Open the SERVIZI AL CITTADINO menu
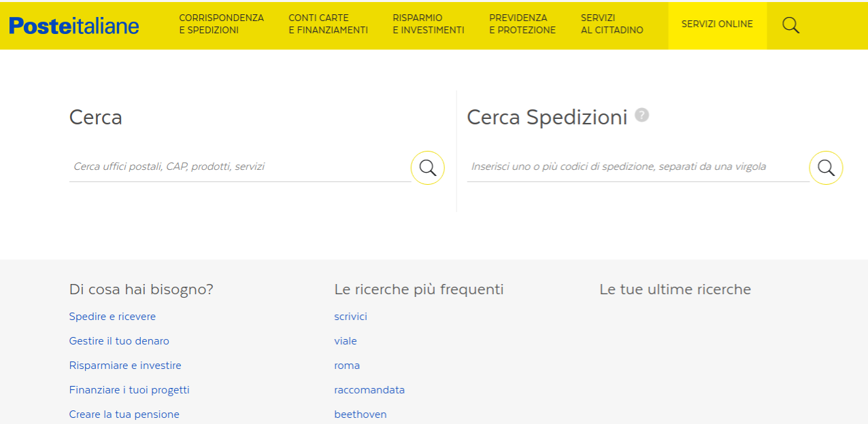 click(611, 25)
